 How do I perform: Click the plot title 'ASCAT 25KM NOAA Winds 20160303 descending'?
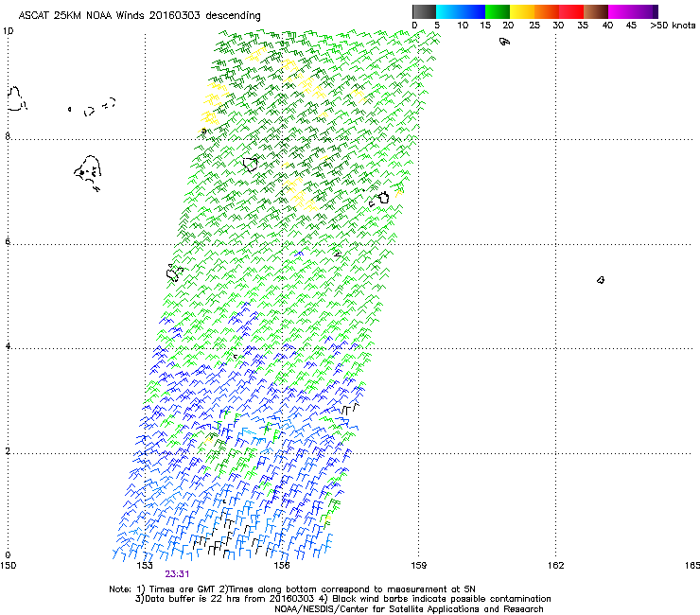pos(139,16)
